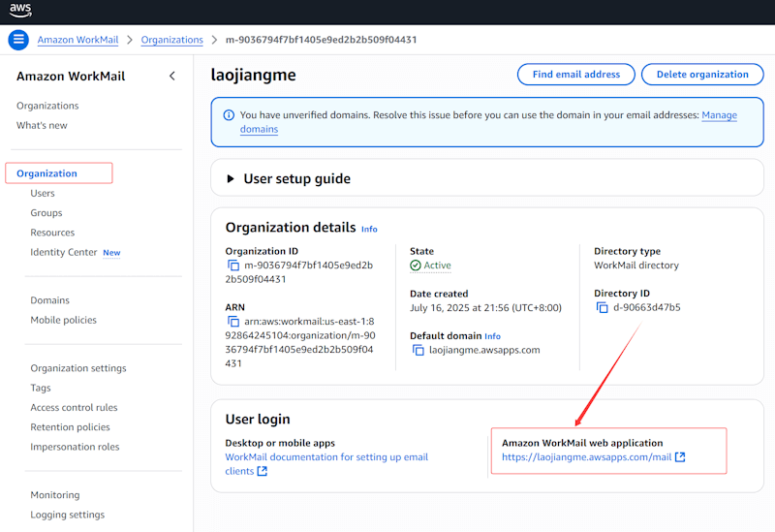Viewport: 775px width, 532px height.
Task: Expand the User setup guide section
Action: [x=231, y=178]
